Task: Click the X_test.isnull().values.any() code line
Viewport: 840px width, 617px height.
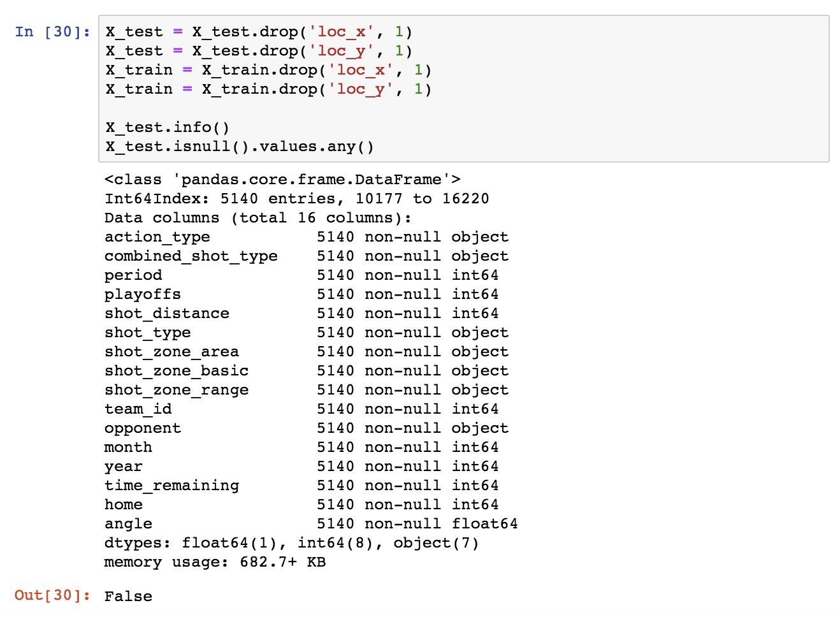Action: pos(240,147)
